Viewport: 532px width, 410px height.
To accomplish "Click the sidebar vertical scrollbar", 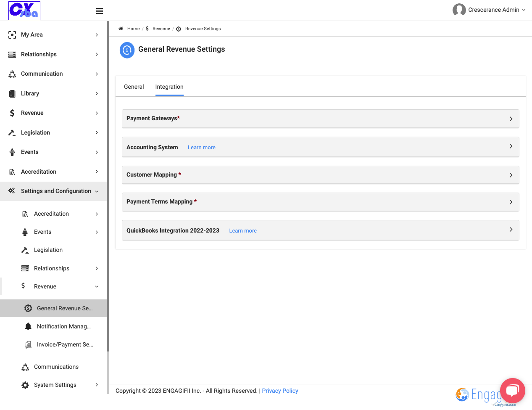I will (108, 186).
